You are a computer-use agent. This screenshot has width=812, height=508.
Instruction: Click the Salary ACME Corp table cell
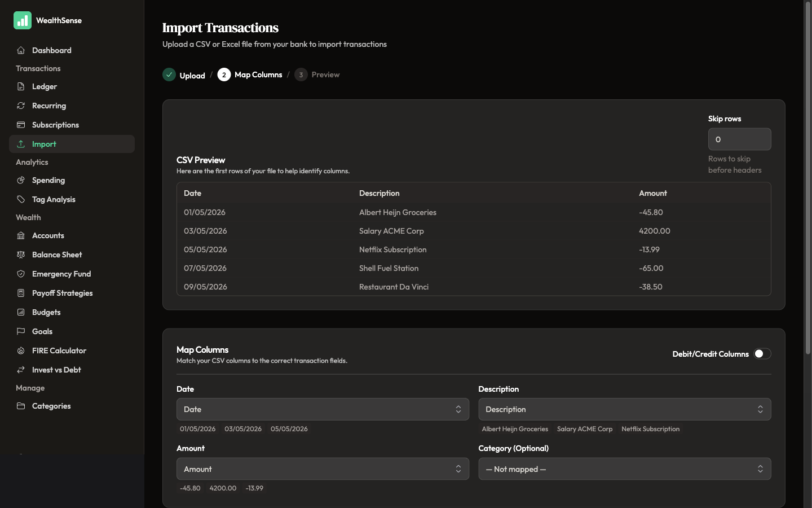click(391, 231)
